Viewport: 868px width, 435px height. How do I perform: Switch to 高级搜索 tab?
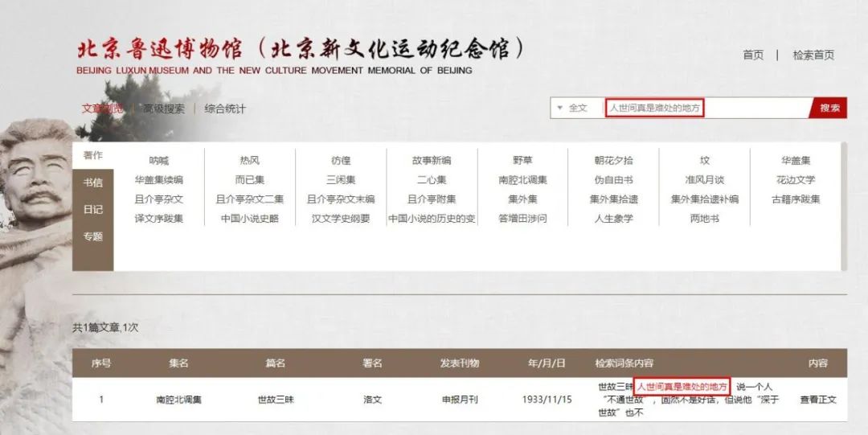(164, 109)
